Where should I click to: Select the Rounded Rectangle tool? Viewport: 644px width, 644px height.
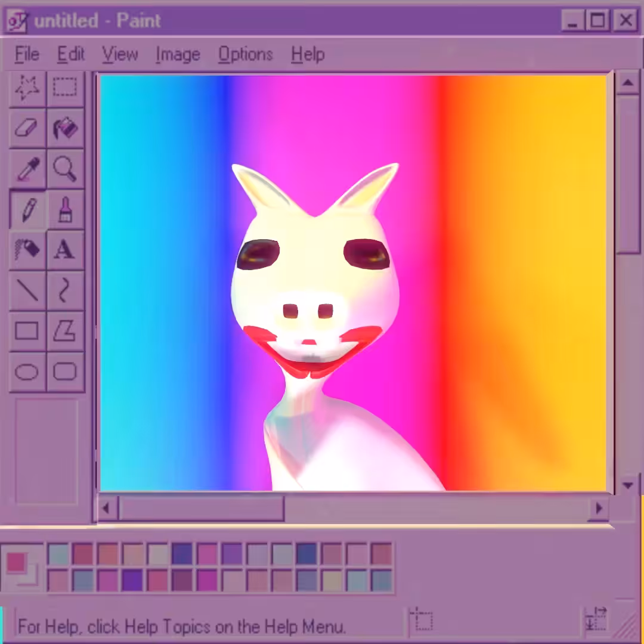pos(66,371)
